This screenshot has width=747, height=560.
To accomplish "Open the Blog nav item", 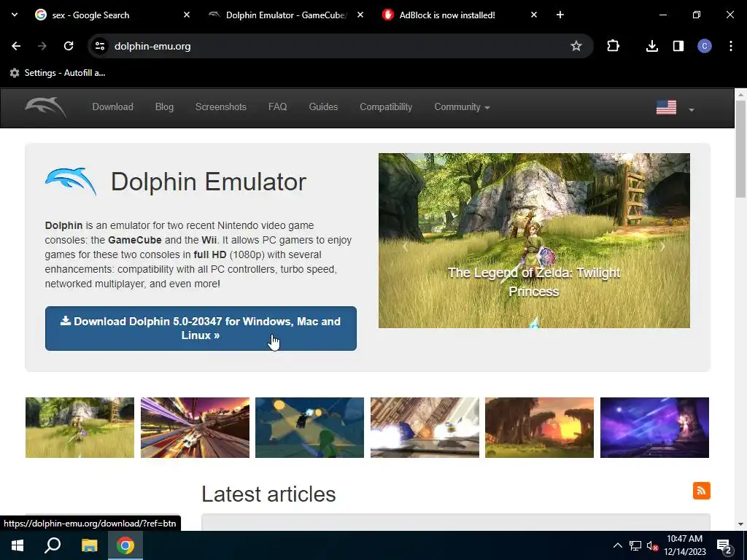I will coord(164,107).
